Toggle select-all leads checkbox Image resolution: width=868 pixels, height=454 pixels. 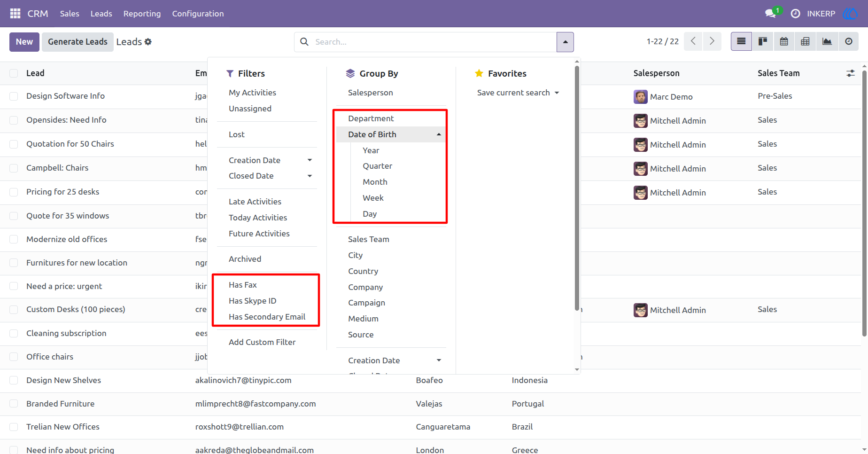(14, 73)
